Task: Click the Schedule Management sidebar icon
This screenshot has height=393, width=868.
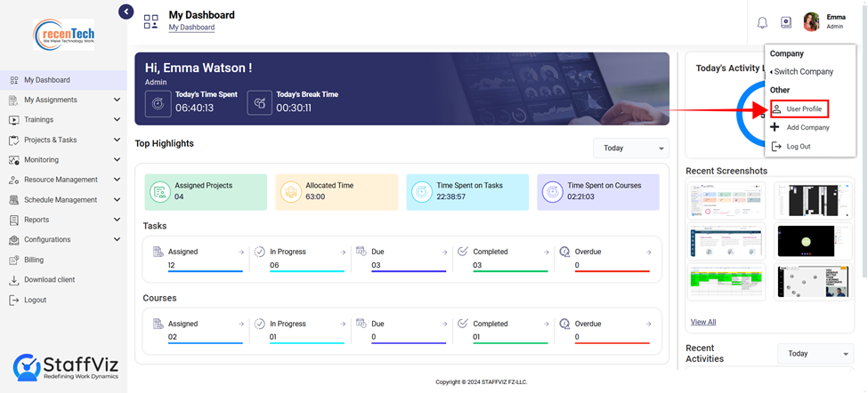Action: pyautogui.click(x=14, y=200)
